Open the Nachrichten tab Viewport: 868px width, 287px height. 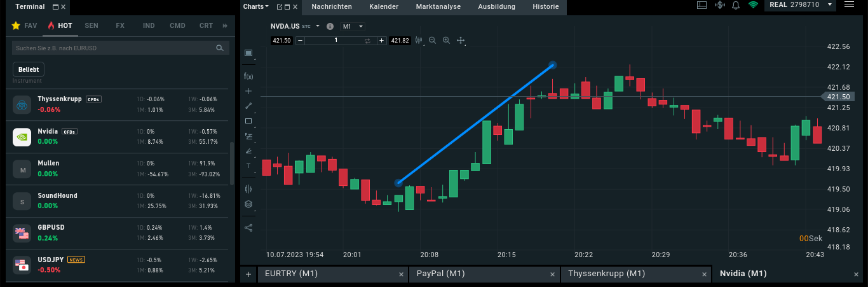pos(332,6)
